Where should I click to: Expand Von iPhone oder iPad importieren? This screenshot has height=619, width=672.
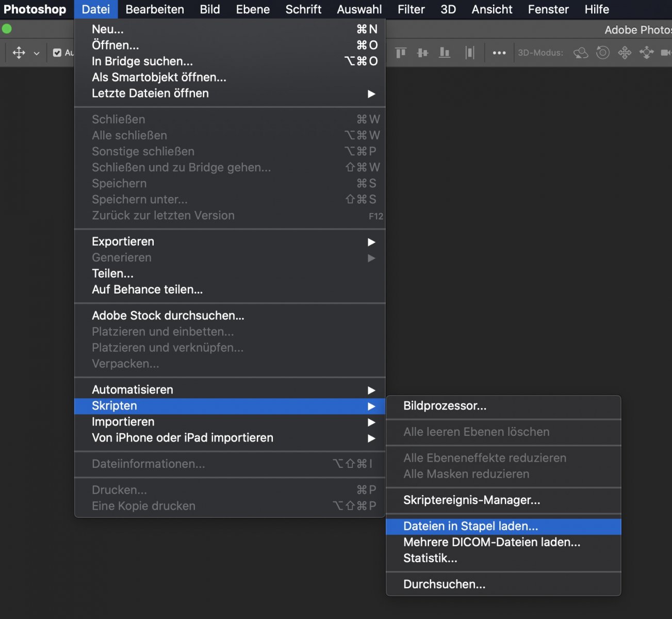[230, 438]
